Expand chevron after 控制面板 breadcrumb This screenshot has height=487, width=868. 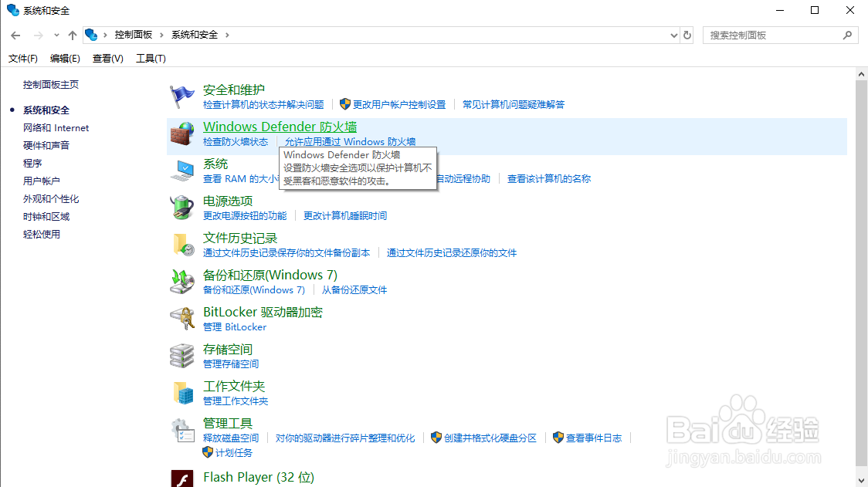pyautogui.click(x=161, y=35)
